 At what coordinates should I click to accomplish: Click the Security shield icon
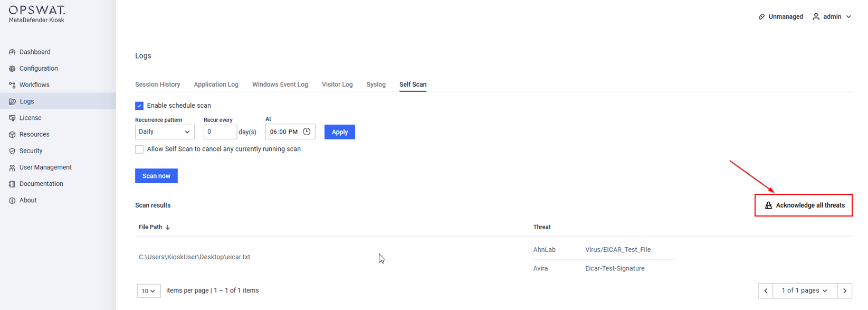(x=12, y=151)
